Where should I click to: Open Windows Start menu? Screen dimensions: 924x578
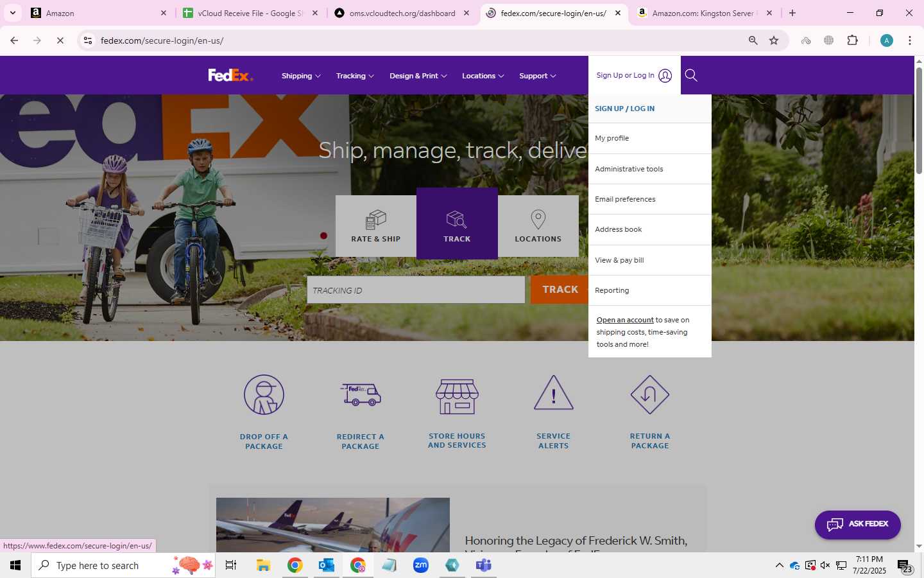[x=15, y=565]
